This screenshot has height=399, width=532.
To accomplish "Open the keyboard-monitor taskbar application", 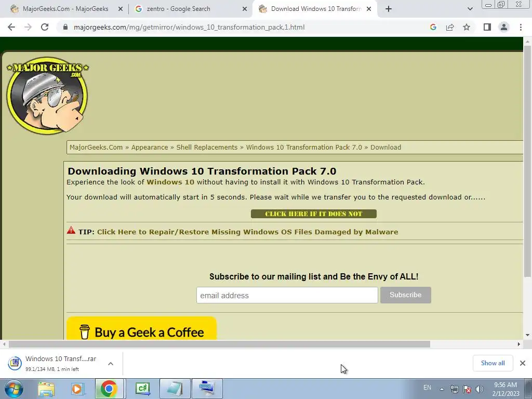I will coord(207,389).
